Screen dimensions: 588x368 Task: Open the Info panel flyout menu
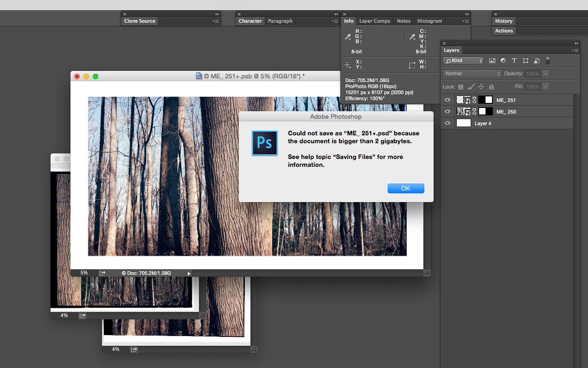click(466, 21)
